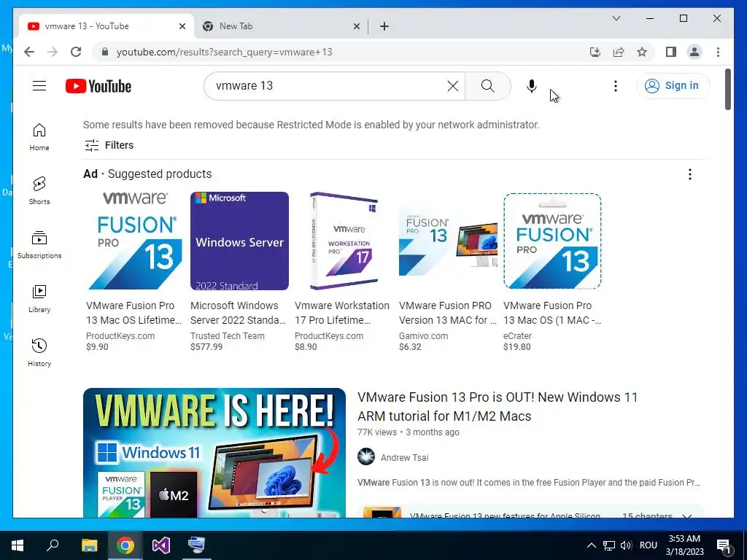
Task: Open Visual Studio from taskbar
Action: coord(161,545)
